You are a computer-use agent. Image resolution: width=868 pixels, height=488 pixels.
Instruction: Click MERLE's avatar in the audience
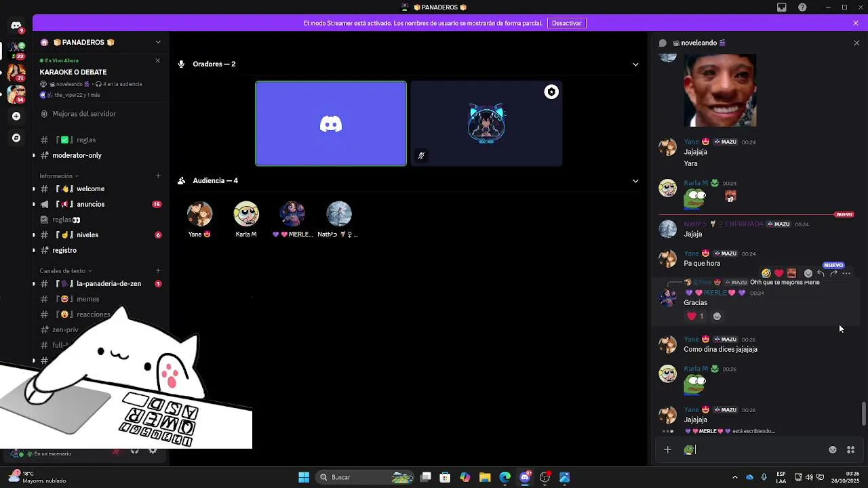(x=292, y=214)
